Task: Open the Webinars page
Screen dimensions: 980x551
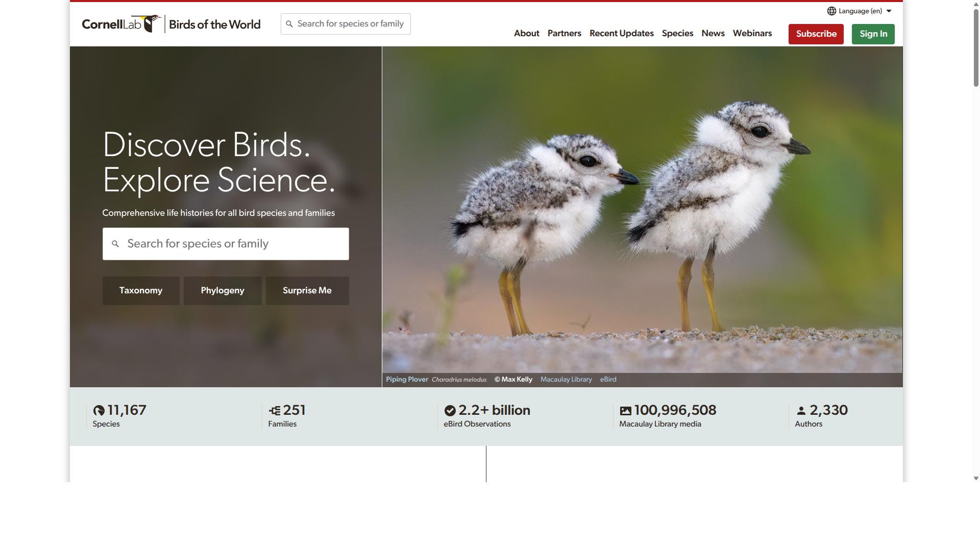Action: pyautogui.click(x=752, y=33)
